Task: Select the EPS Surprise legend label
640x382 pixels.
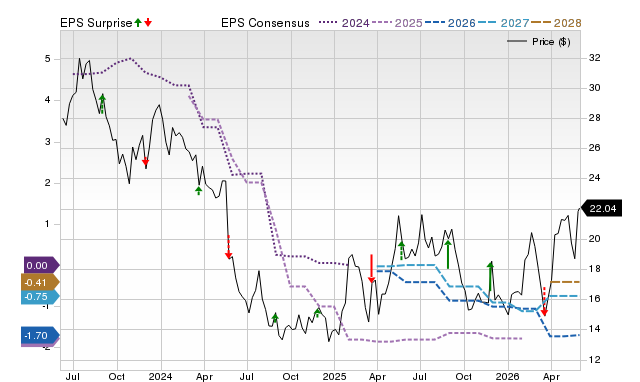Action: pyautogui.click(x=96, y=23)
